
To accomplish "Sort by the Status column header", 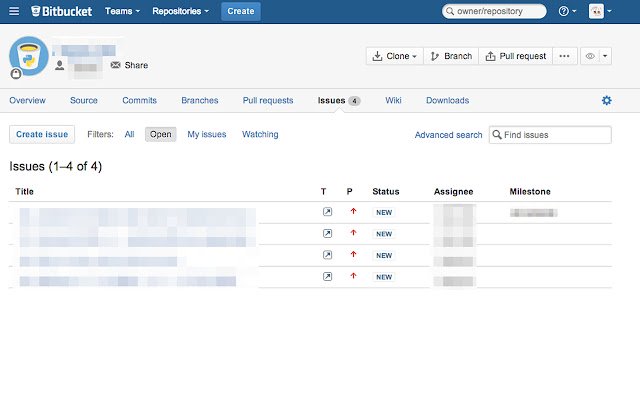I will [x=386, y=191].
